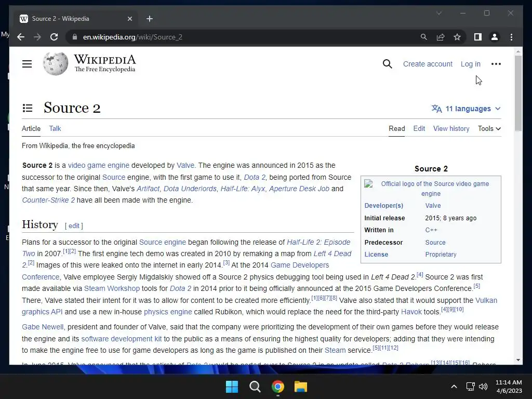Open the Edit tab
Viewport: 532px width, 399px height.
(419, 129)
